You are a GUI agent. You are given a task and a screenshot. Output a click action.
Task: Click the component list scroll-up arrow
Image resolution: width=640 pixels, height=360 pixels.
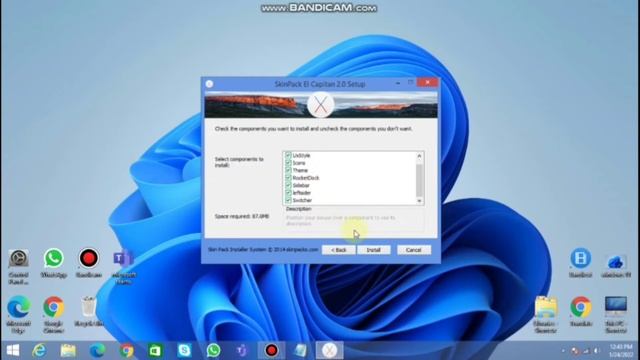point(419,156)
